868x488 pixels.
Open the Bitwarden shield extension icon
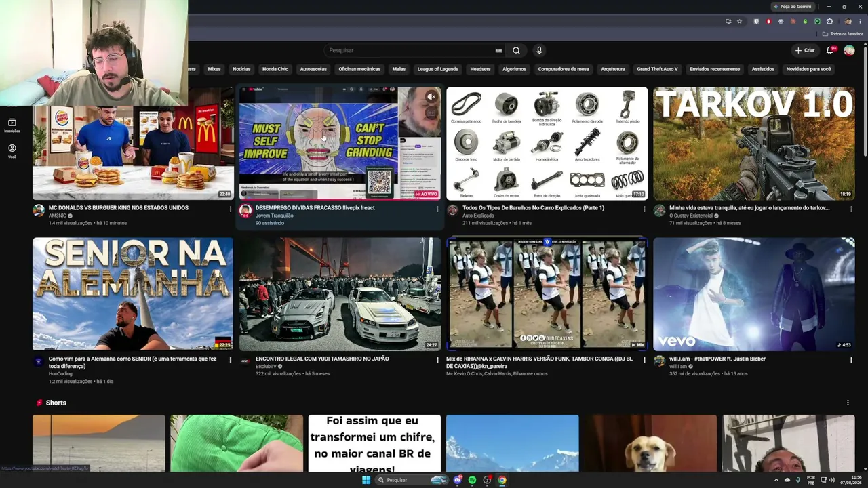coord(756,21)
